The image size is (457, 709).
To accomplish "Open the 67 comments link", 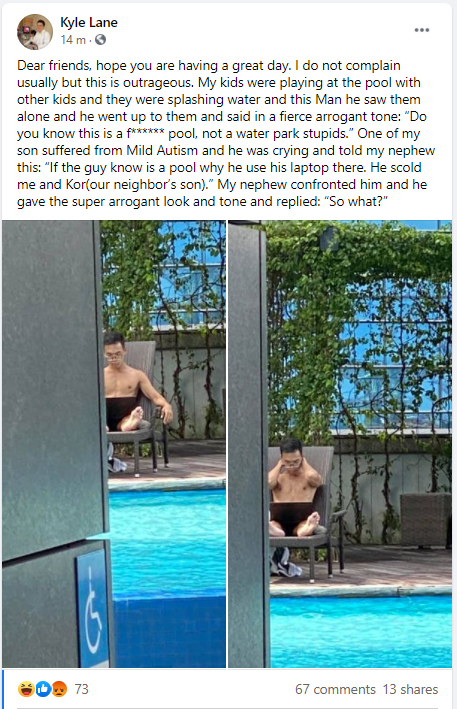I will 335,689.
